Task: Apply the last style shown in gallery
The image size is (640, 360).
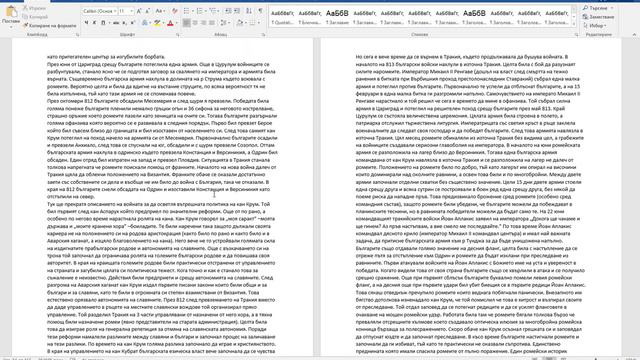Action: click(557, 17)
